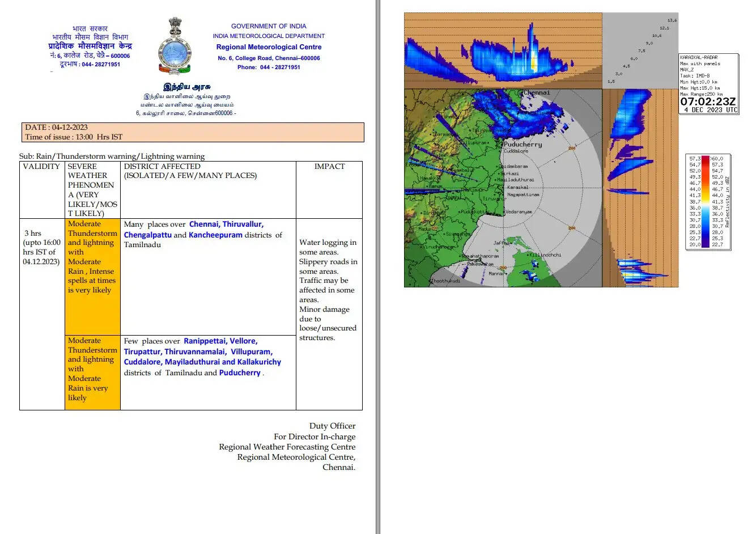Click the 07:02:23Z radar timestamp
Viewport: 756px width, 534px height.
click(x=708, y=102)
